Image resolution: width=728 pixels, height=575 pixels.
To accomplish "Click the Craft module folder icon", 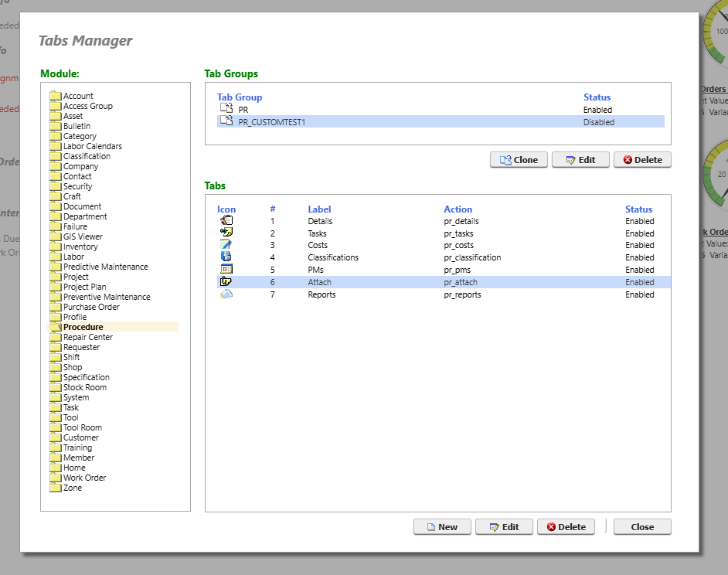I will (56, 196).
